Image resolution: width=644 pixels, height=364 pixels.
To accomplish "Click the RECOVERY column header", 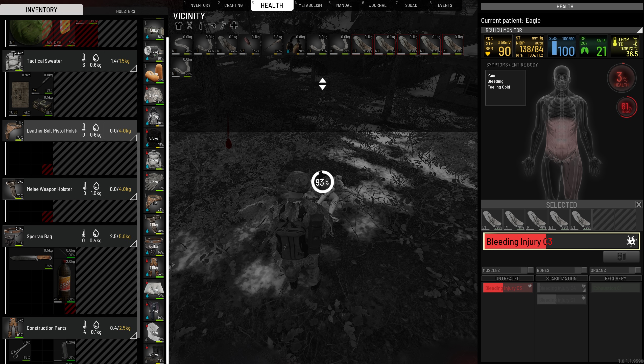I will pos(615,279).
